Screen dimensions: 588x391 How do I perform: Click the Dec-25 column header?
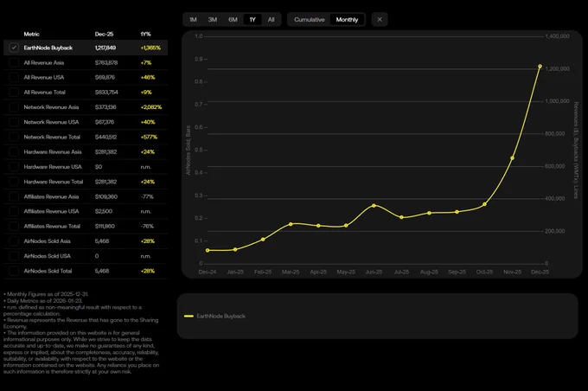(x=104, y=34)
